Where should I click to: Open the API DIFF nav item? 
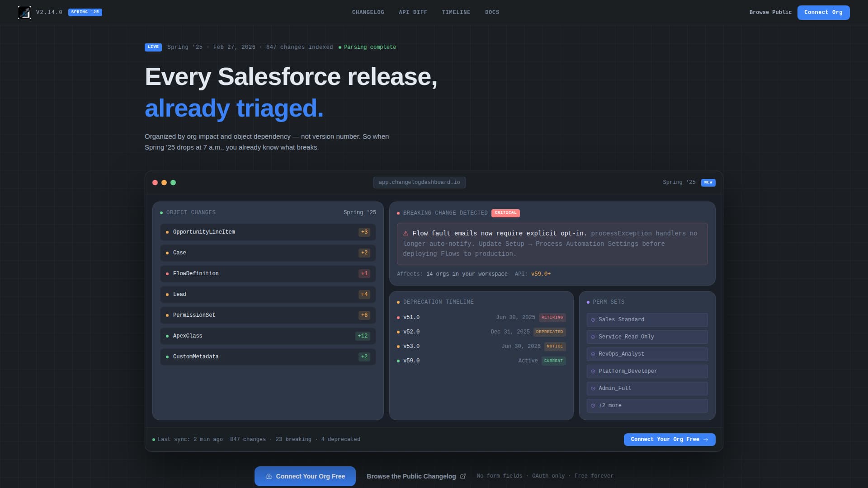[413, 12]
